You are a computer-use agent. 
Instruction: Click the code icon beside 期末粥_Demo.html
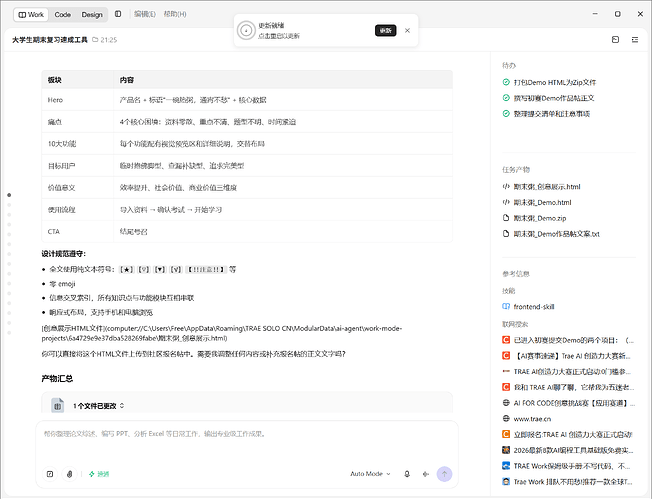[506, 202]
